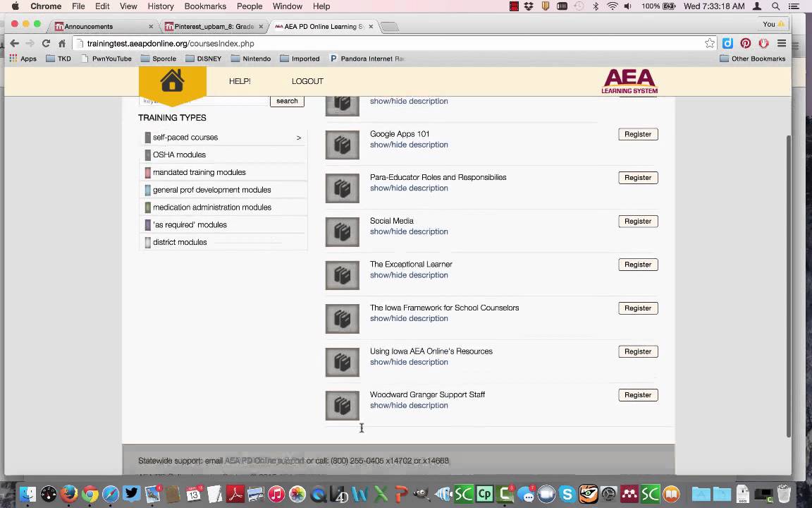812x508 pixels.
Task: Open the Bookmarks menu
Action: (x=205, y=6)
